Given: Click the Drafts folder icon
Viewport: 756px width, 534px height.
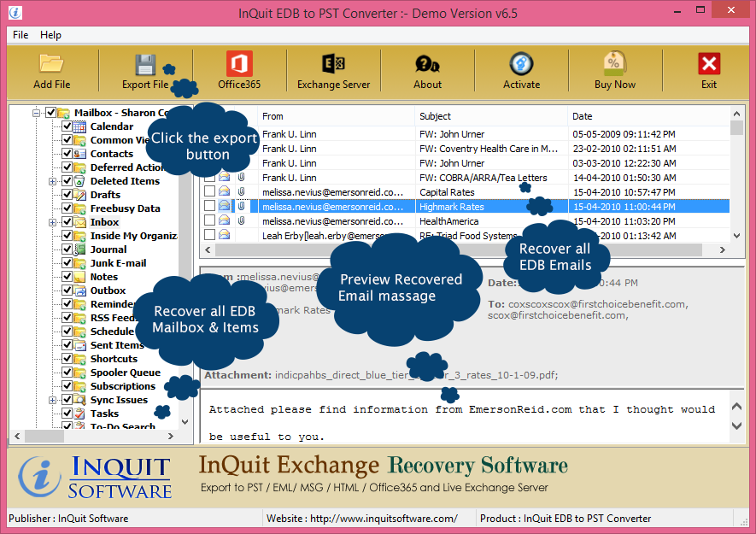Looking at the screenshot, I should pos(79,195).
